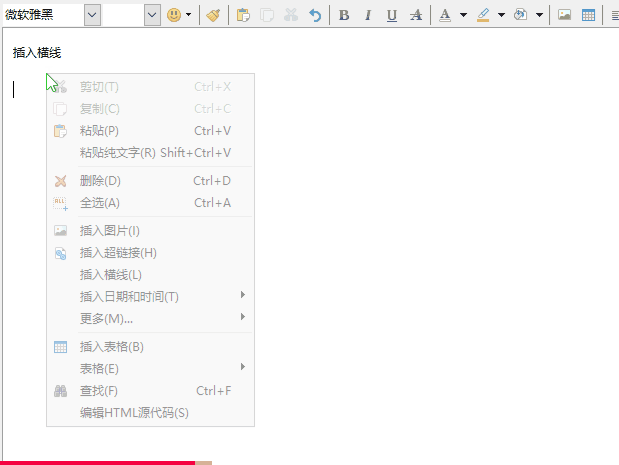Open background fill dropdown arrow
Viewport: 619px width, 465px height.
tap(539, 15)
